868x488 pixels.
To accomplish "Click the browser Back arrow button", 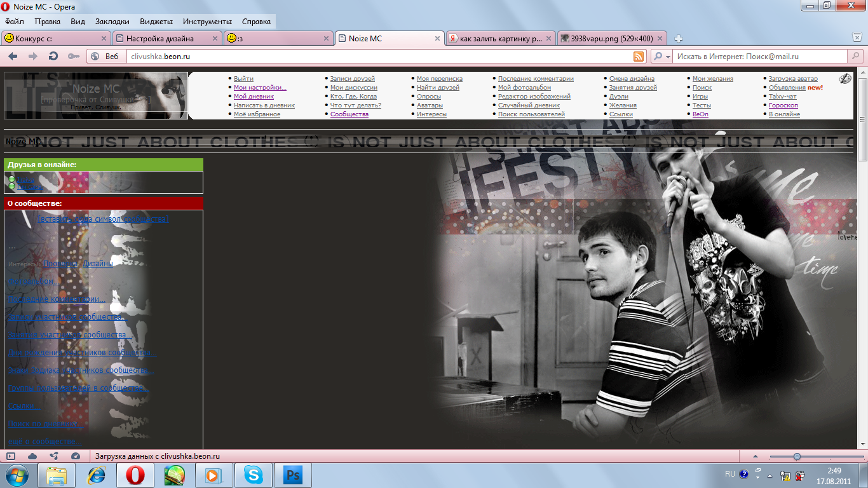I will click(13, 57).
